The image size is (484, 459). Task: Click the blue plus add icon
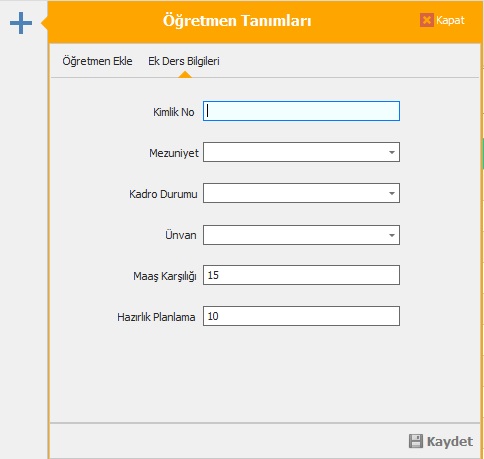(x=21, y=23)
